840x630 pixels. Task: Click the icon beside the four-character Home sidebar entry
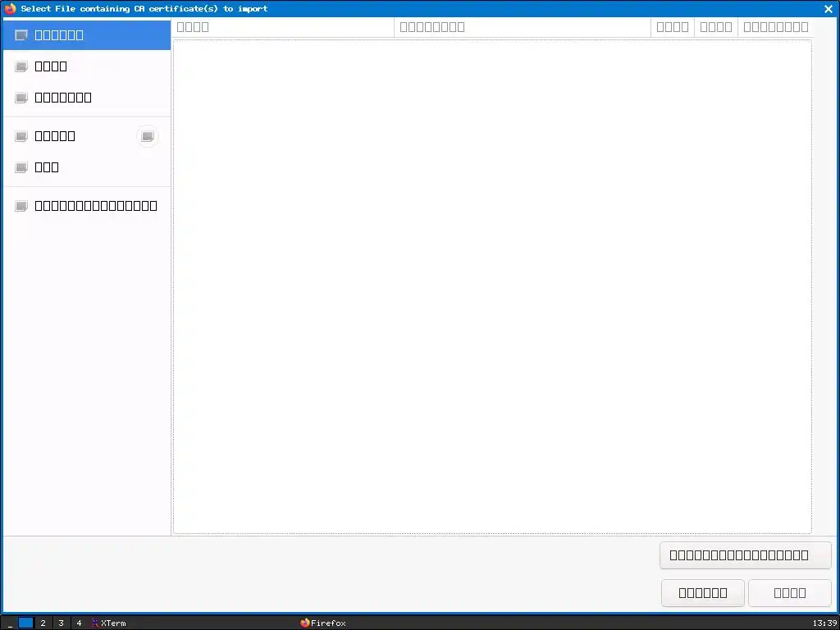click(21, 66)
